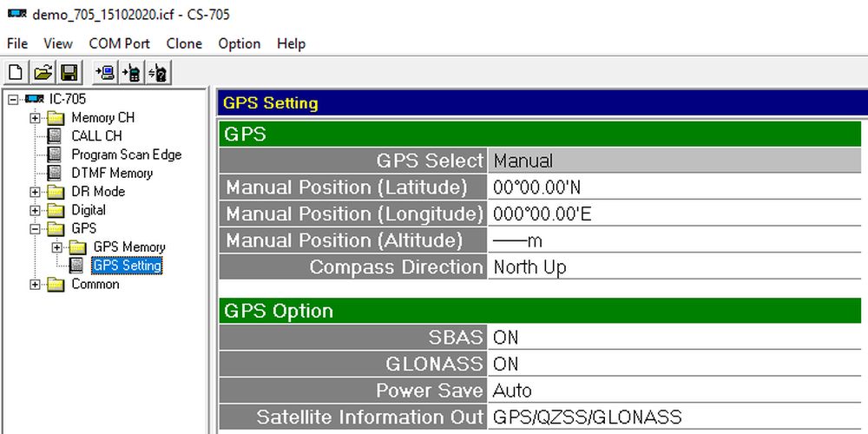Click the DTMF Memory page icon
The height and width of the screenshot is (434, 868).
coord(54,173)
